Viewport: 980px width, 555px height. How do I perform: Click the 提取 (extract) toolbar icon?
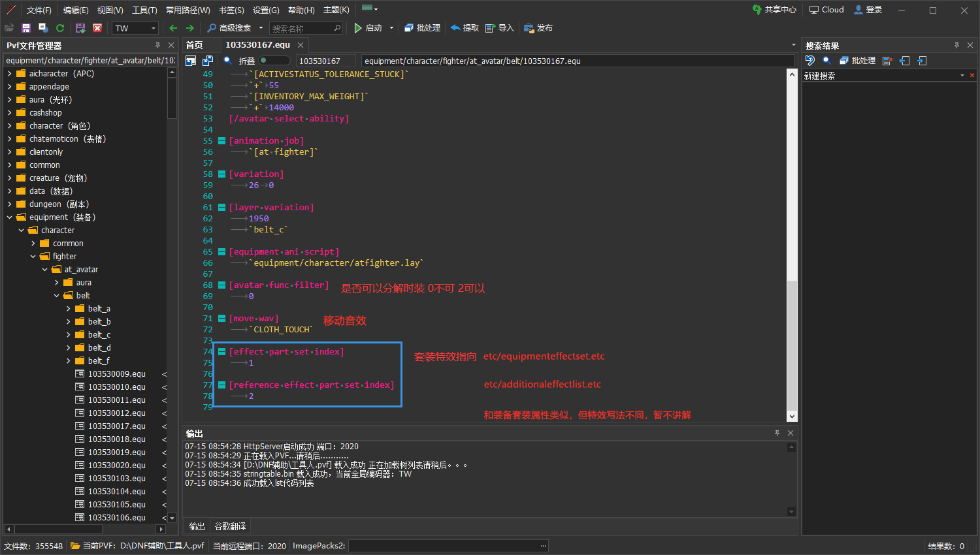tap(465, 28)
